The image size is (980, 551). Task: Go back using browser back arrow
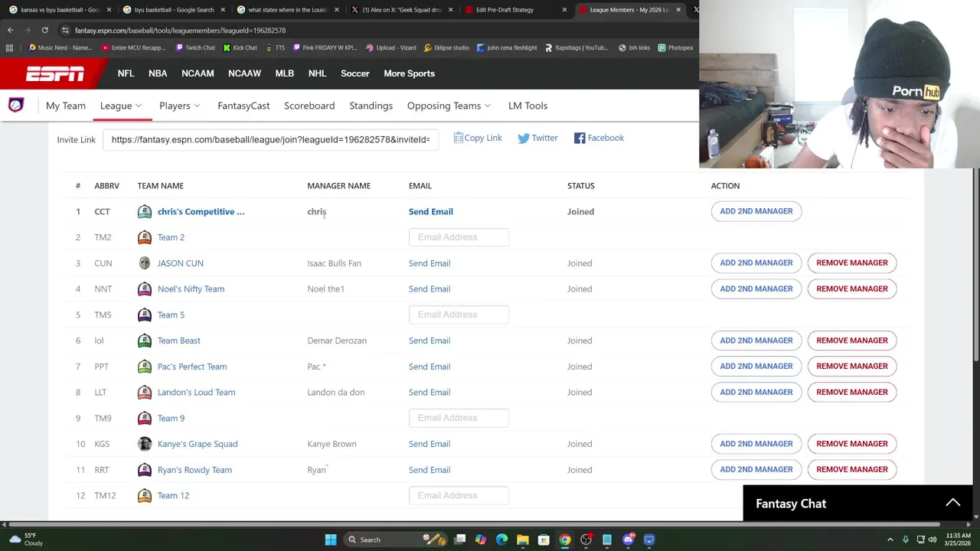point(10,30)
